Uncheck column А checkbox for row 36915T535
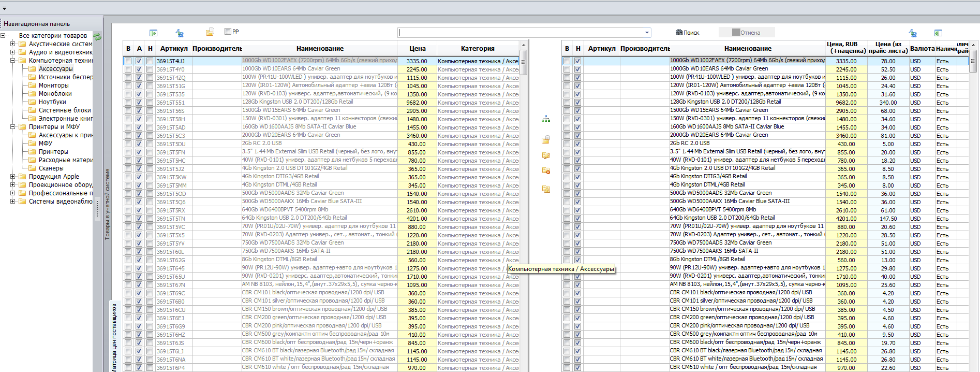980x372 pixels. pyautogui.click(x=139, y=94)
